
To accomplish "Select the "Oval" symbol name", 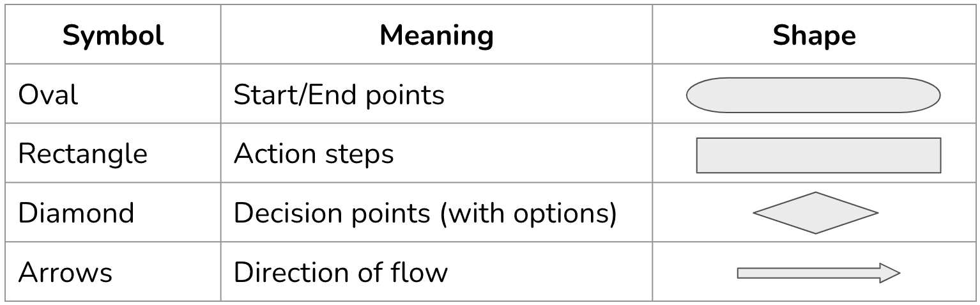I will click(48, 95).
